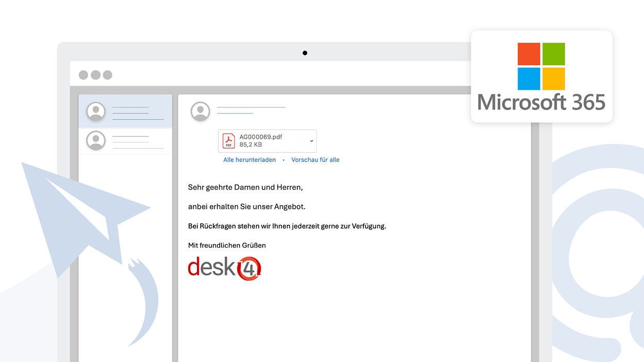Viewport: 644px width, 362px height.
Task: Click the sender avatar in open email
Action: click(x=200, y=111)
